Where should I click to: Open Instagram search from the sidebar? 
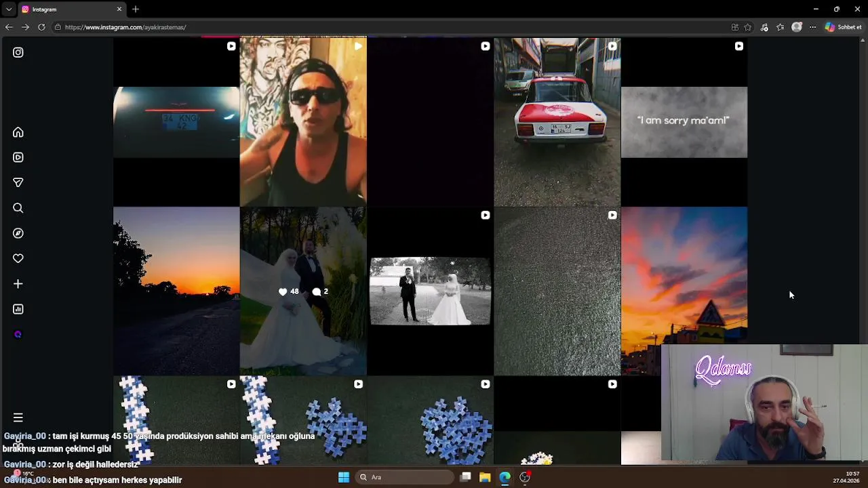point(18,208)
